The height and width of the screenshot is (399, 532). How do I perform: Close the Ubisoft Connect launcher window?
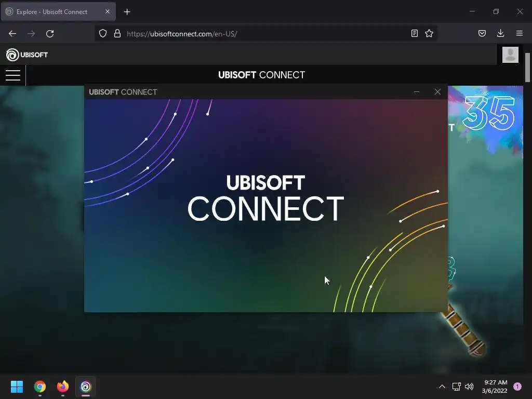(437, 92)
